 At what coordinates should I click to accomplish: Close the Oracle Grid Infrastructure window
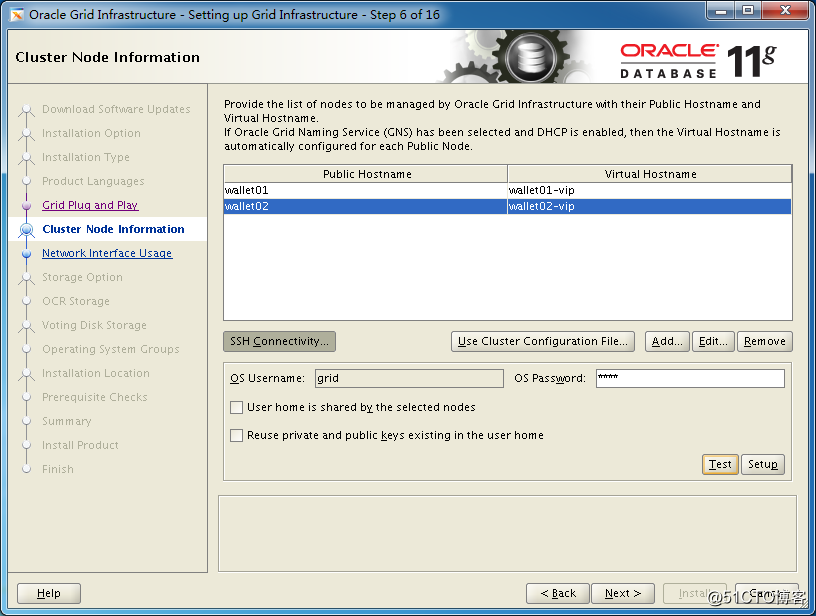pos(785,10)
